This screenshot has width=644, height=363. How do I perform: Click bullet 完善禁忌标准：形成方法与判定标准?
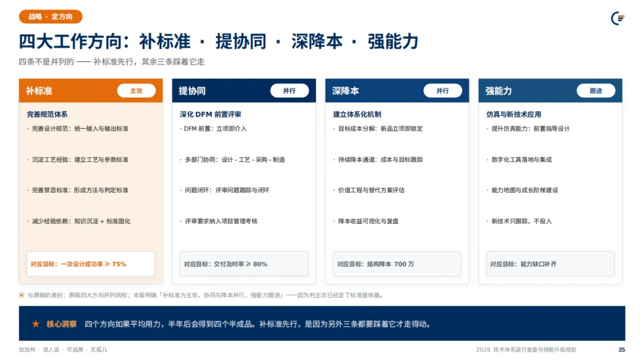click(x=78, y=190)
